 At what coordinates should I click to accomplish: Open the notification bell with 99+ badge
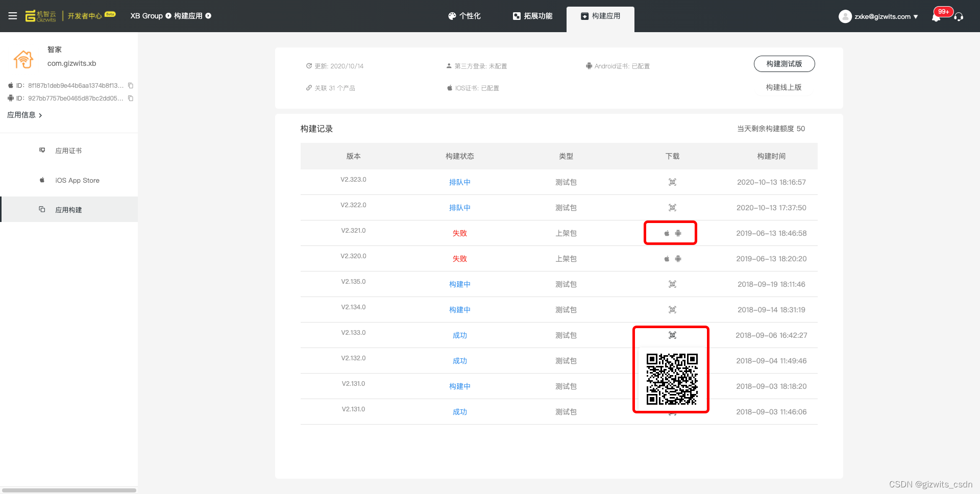[936, 17]
